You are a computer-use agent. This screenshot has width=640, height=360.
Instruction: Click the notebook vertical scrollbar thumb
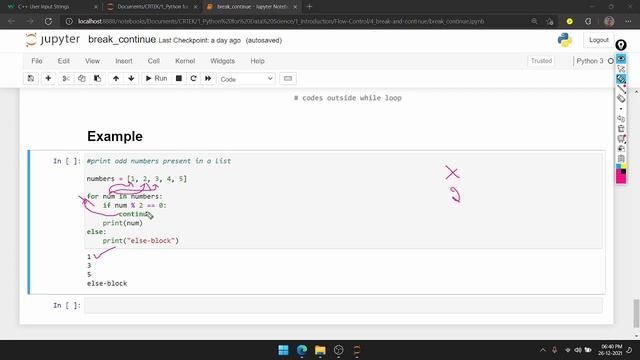tap(636, 313)
